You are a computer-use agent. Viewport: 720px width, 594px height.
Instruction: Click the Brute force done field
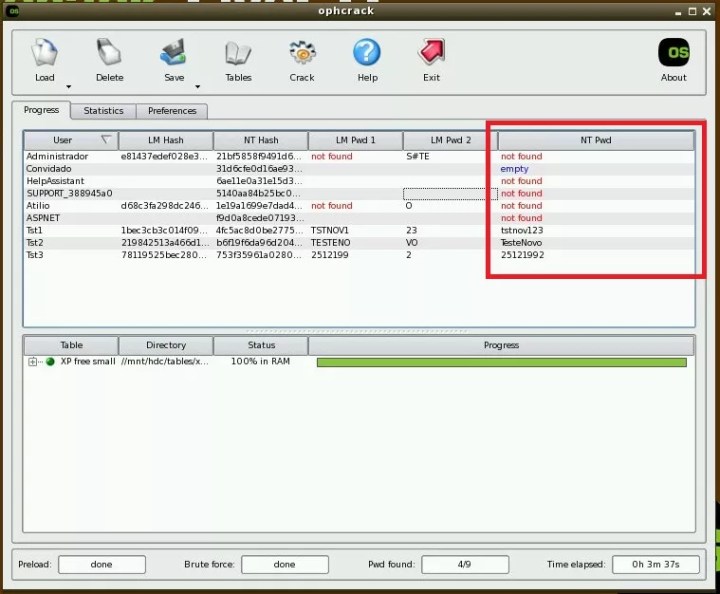285,564
